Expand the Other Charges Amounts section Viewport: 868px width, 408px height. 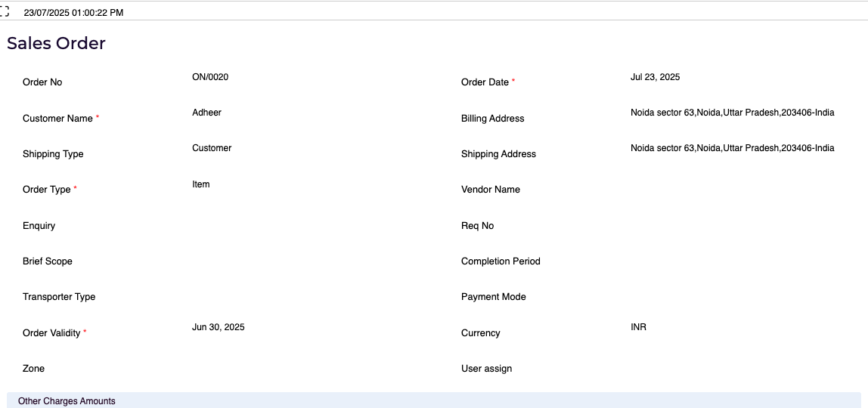67,401
